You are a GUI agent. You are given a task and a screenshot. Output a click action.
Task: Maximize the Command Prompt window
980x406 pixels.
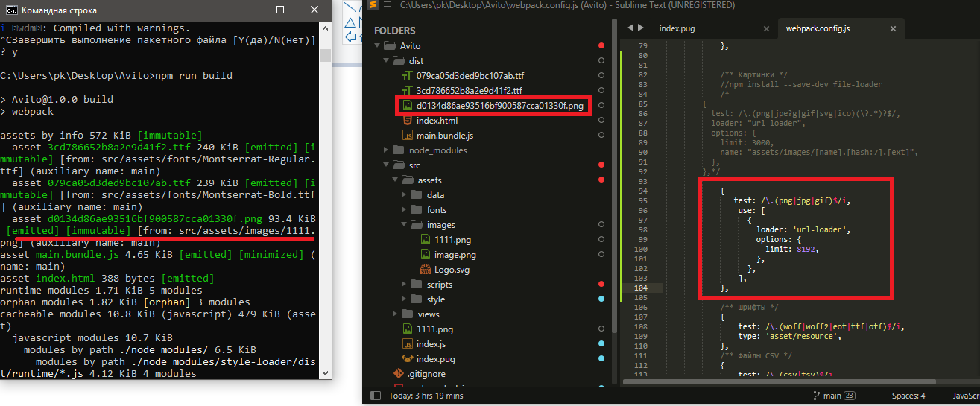tap(280, 10)
